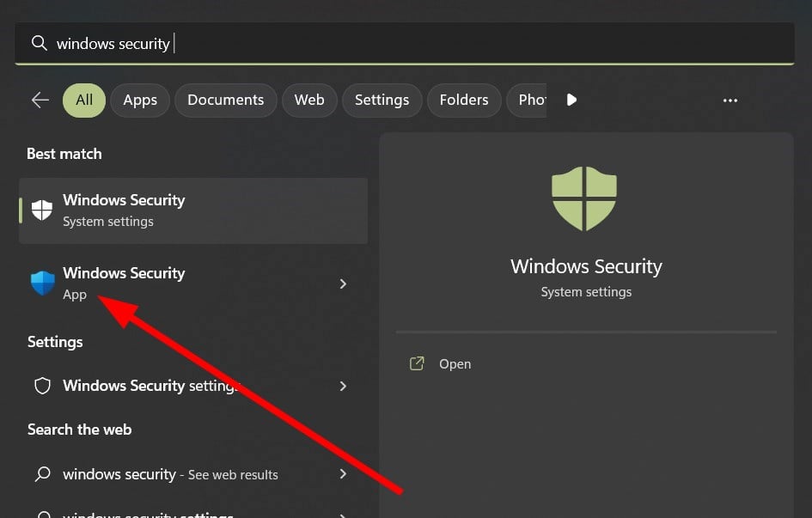Click blue shield icon of Windows Security App
The height and width of the screenshot is (518, 812).
[x=42, y=283]
